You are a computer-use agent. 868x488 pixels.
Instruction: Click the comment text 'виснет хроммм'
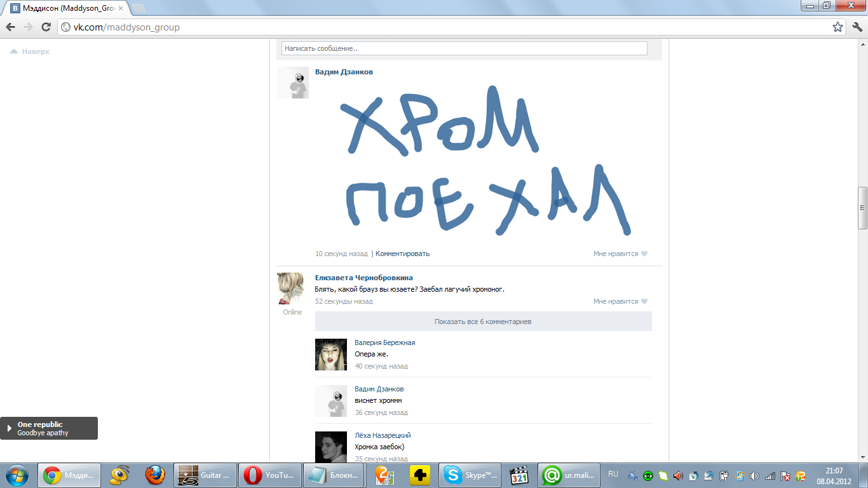[378, 400]
